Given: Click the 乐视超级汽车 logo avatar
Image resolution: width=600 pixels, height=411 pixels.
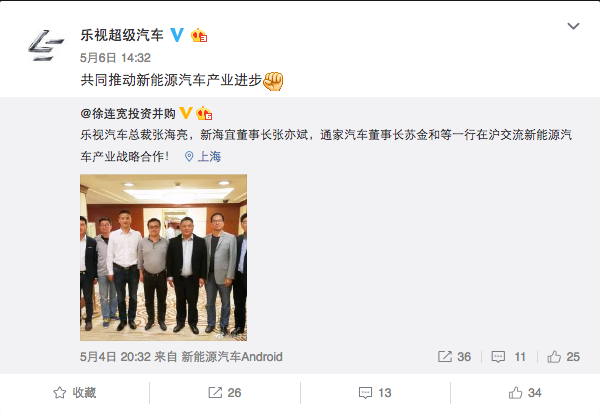Looking at the screenshot, I should pyautogui.click(x=46, y=45).
